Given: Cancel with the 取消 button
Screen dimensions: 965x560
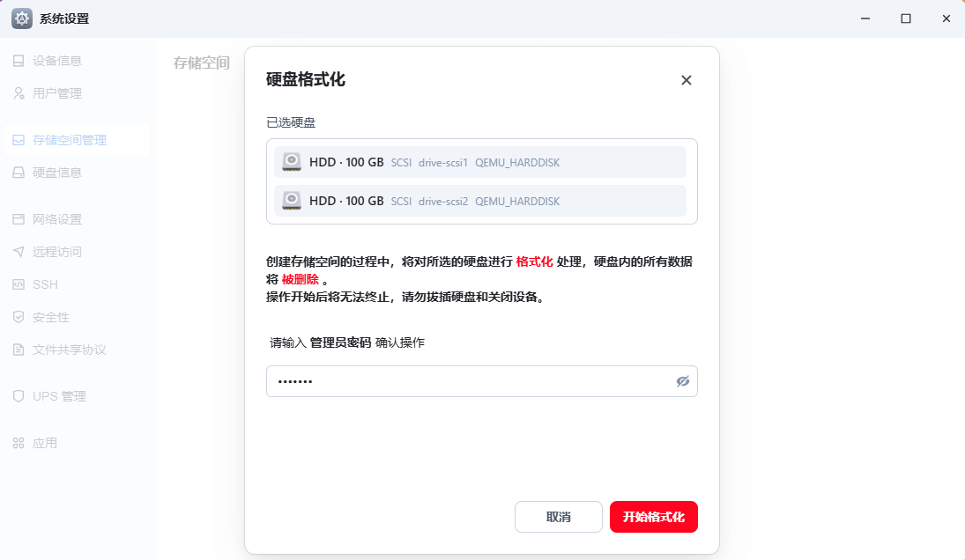Looking at the screenshot, I should (558, 517).
